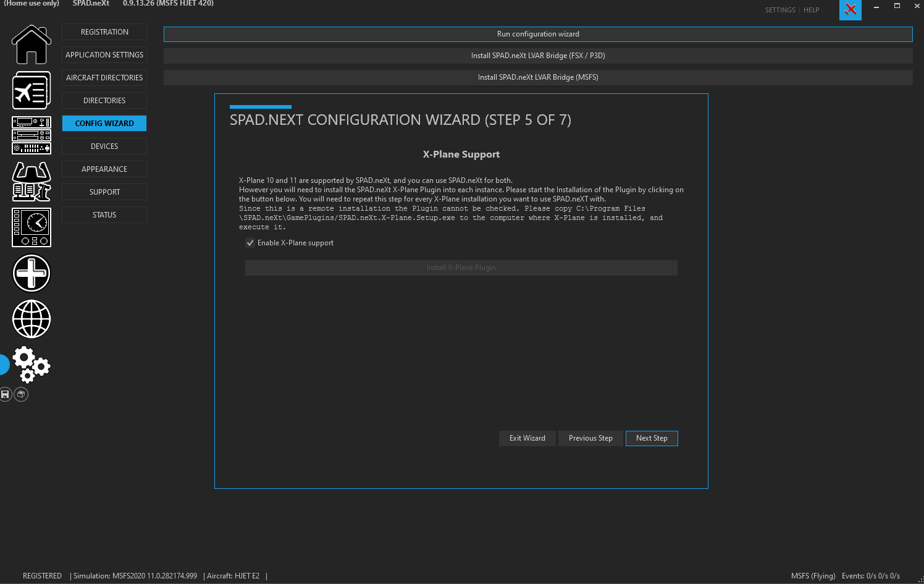Go to Next Step in wizard

[652, 438]
